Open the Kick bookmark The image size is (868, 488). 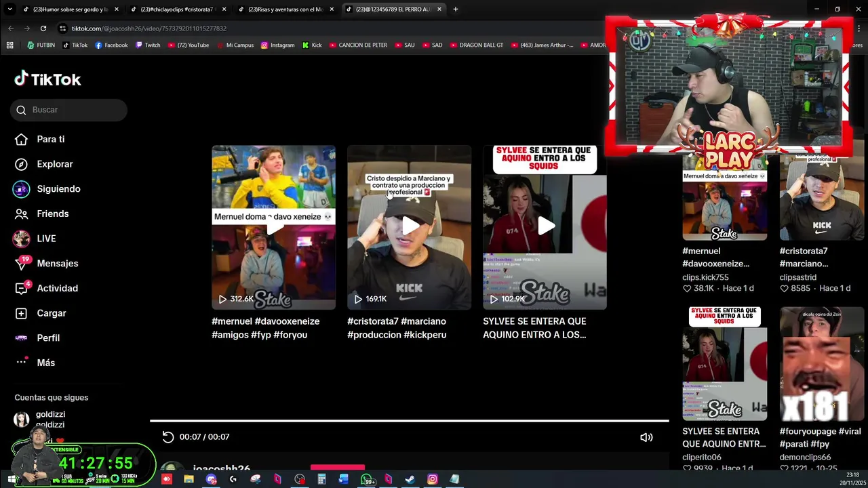click(x=311, y=45)
